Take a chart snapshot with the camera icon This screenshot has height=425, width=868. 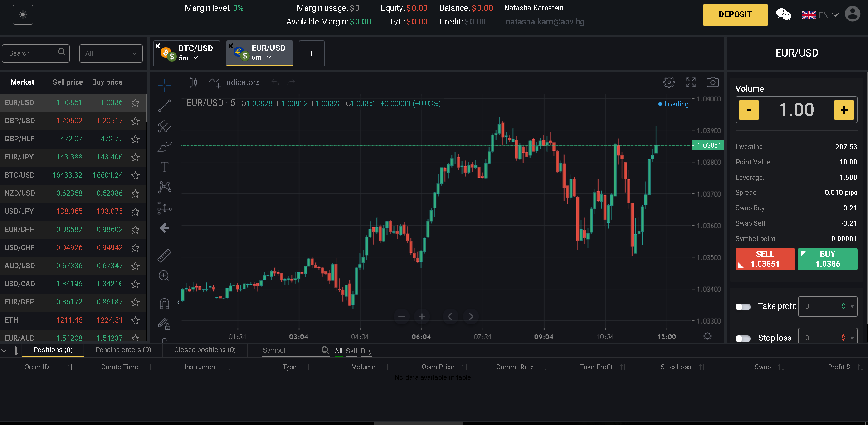click(x=712, y=82)
